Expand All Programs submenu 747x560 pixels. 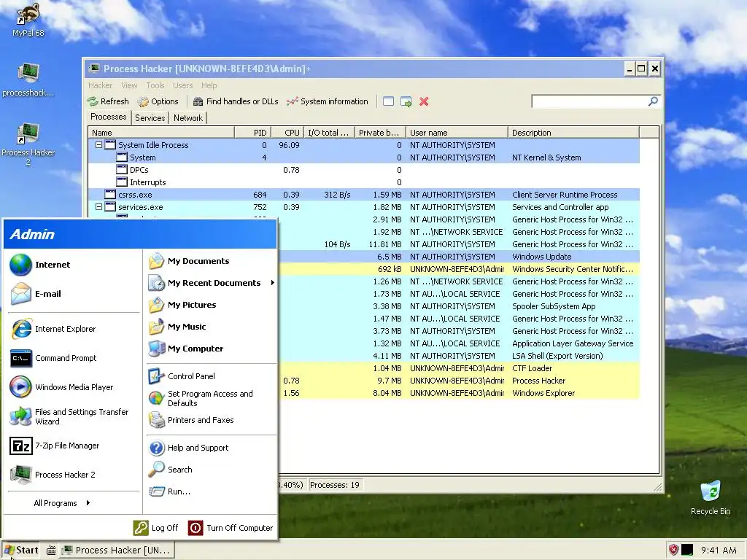coord(61,503)
